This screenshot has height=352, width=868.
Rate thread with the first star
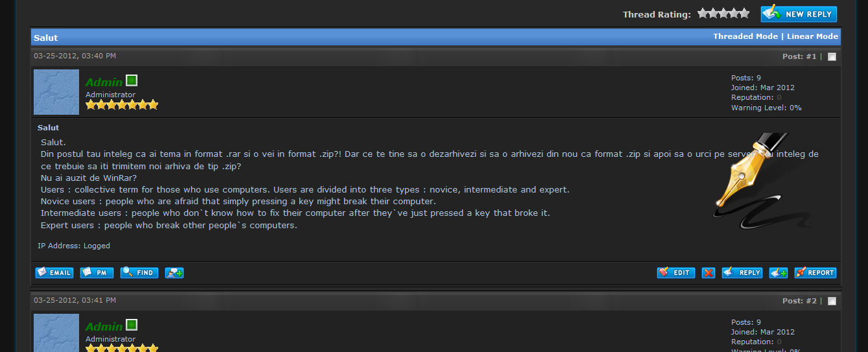(x=703, y=14)
